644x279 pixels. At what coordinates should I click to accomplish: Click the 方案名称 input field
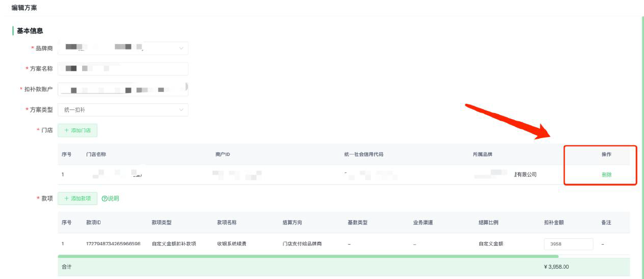(x=123, y=69)
